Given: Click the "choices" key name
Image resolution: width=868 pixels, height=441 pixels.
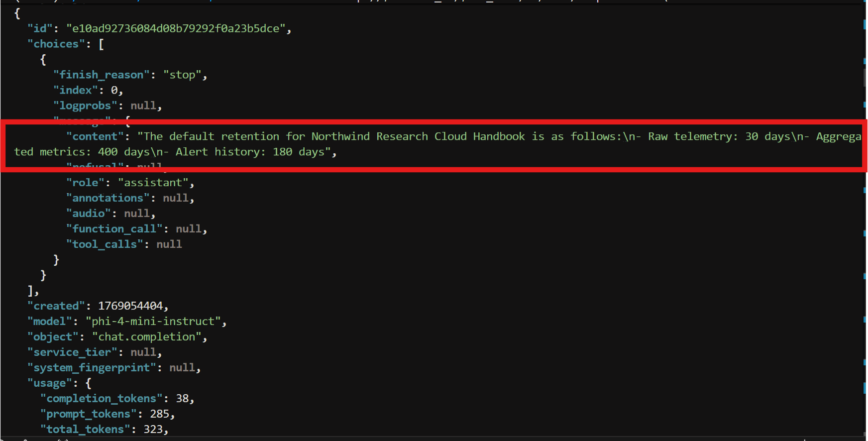Looking at the screenshot, I should tap(56, 44).
